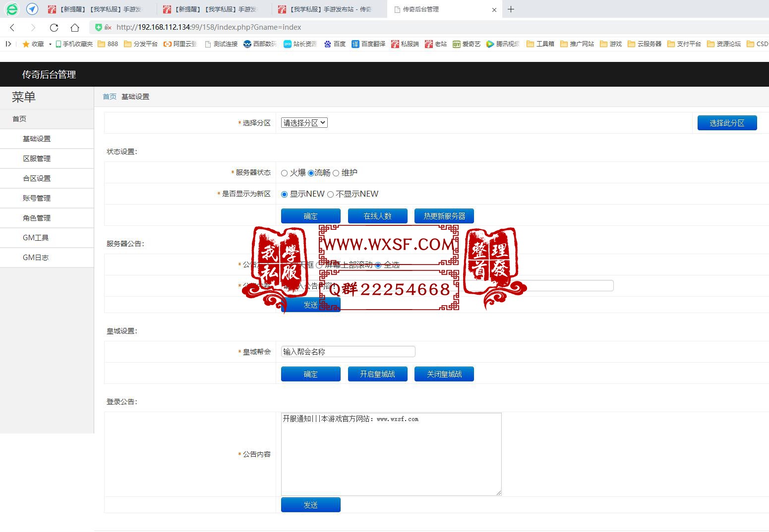Open the 老站 bookmark
Image resolution: width=769 pixels, height=532 pixels.
pos(436,44)
